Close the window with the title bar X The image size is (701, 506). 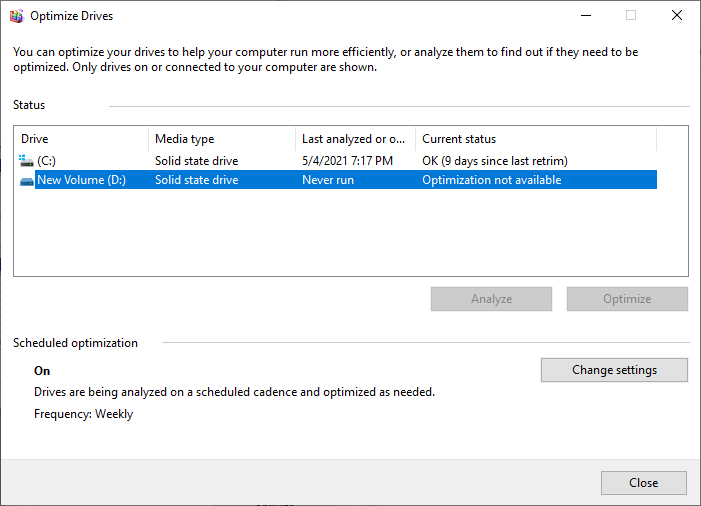click(677, 16)
